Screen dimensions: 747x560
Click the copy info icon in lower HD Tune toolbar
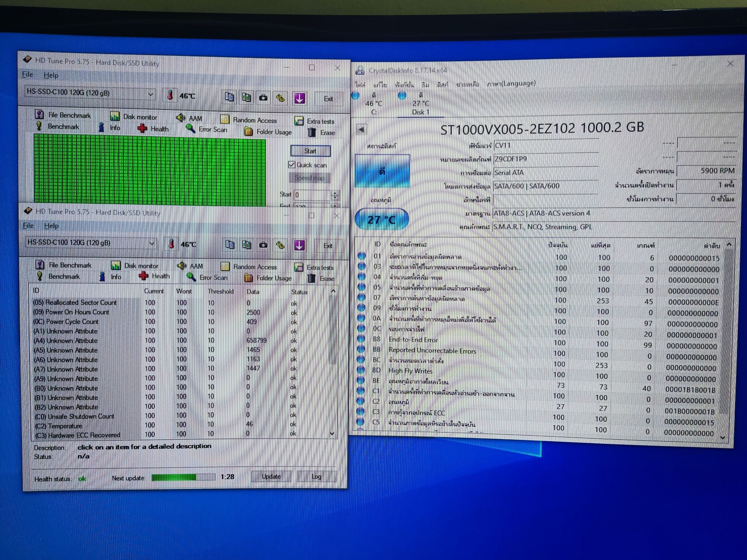[230, 245]
